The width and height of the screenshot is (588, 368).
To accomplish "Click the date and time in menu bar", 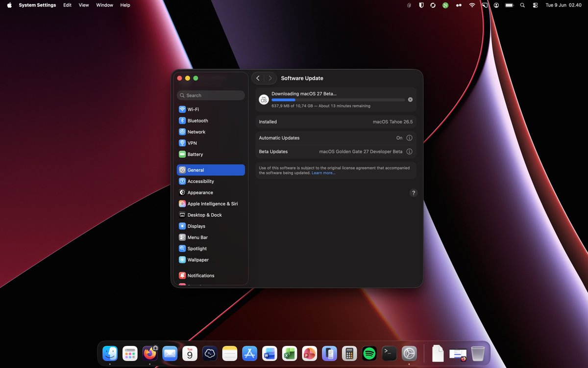I will (563, 5).
